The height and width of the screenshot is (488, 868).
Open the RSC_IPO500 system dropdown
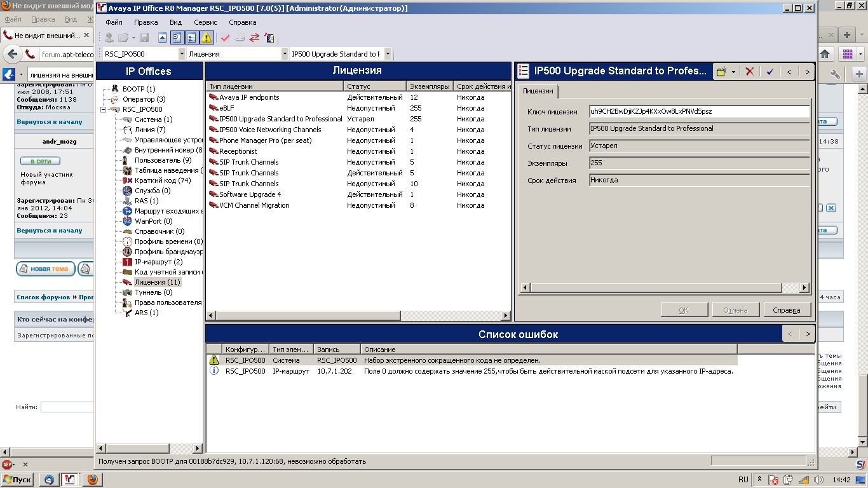(181, 54)
